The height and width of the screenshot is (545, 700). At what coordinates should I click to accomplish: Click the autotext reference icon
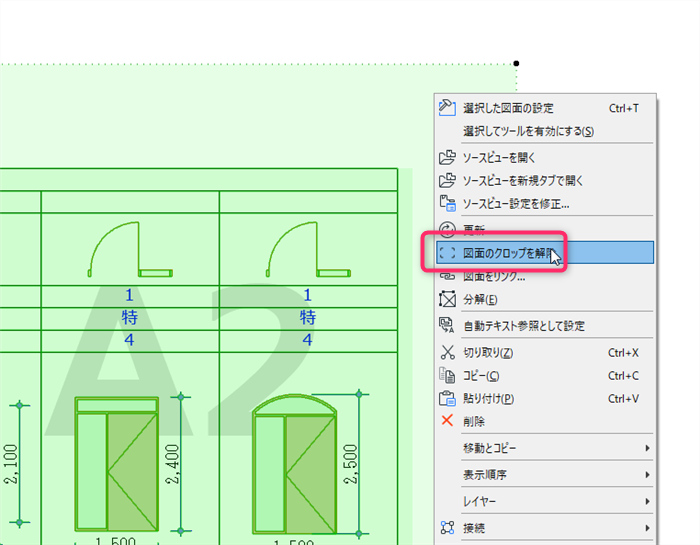click(447, 325)
